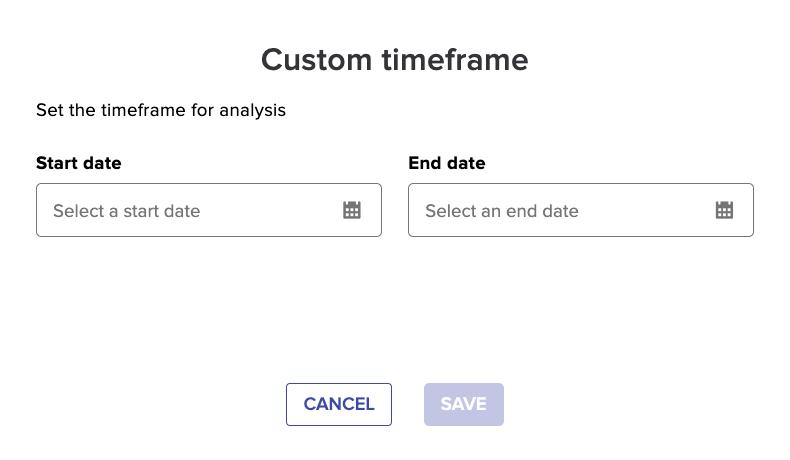790x460 pixels.
Task: Click the "Set the timeframe for analysis" text
Action: [161, 110]
